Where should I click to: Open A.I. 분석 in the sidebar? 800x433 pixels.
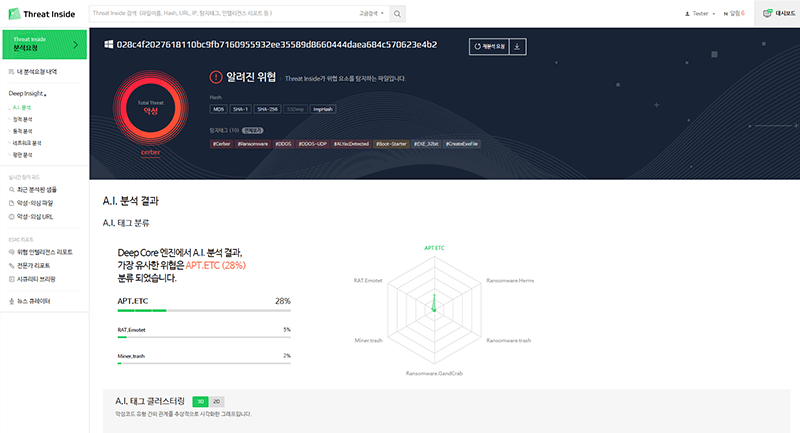tap(22, 106)
